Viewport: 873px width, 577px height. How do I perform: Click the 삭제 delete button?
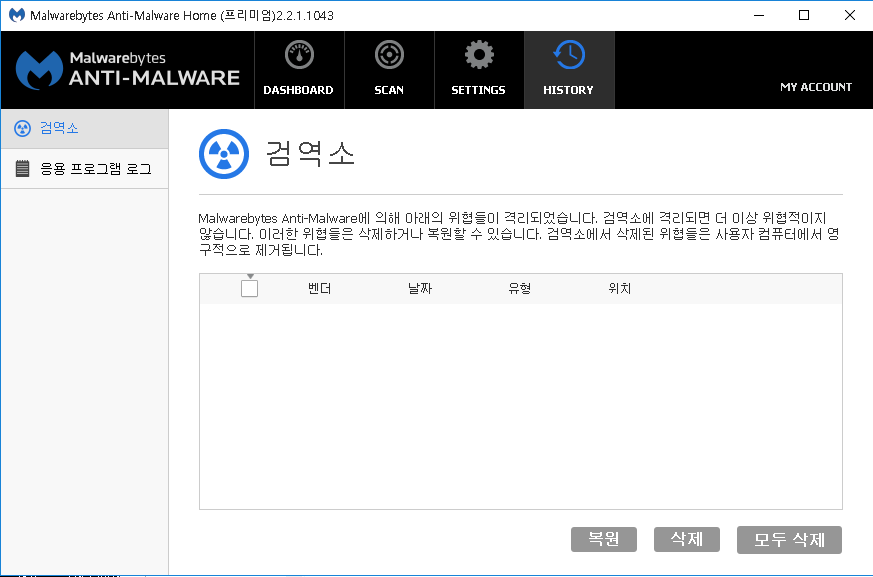click(x=686, y=539)
